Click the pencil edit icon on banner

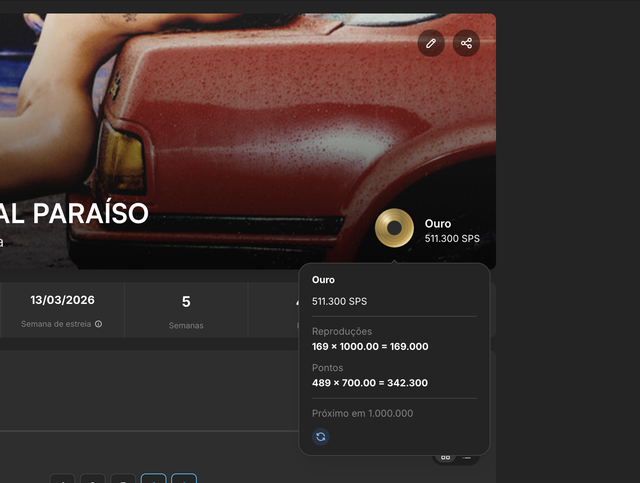coord(431,43)
